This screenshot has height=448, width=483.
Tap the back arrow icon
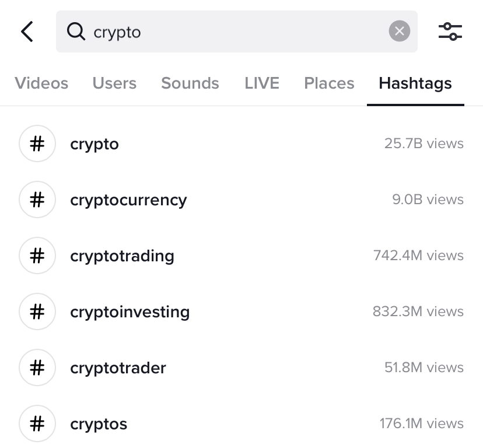point(27,32)
